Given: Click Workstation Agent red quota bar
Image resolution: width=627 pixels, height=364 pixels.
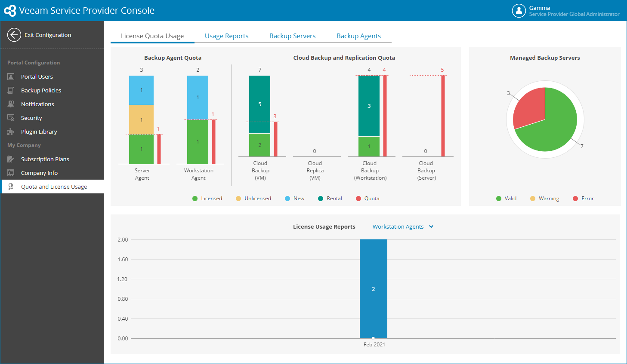Looking at the screenshot, I should [213, 142].
